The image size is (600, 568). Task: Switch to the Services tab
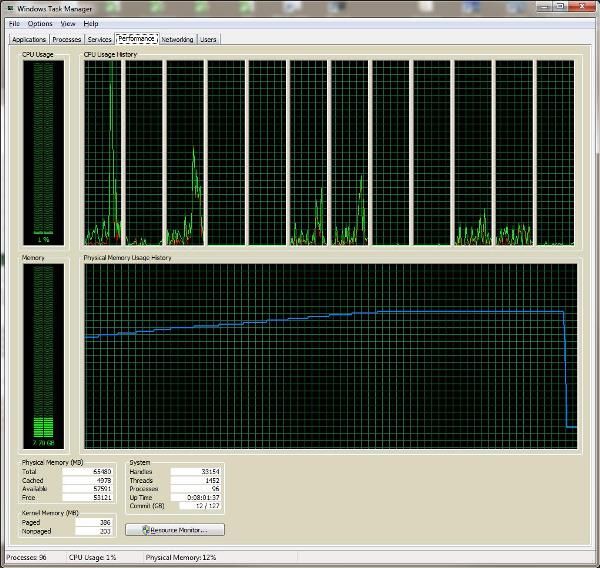pos(99,39)
